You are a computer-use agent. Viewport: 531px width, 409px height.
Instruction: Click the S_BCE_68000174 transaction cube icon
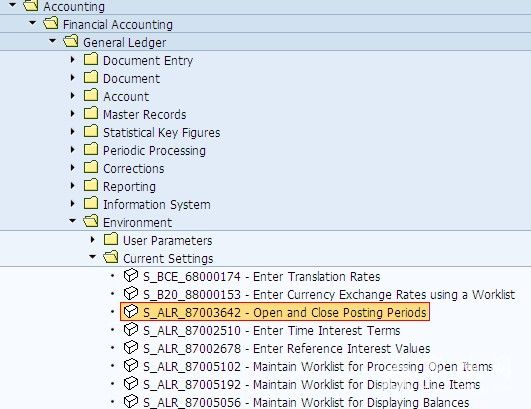[131, 276]
